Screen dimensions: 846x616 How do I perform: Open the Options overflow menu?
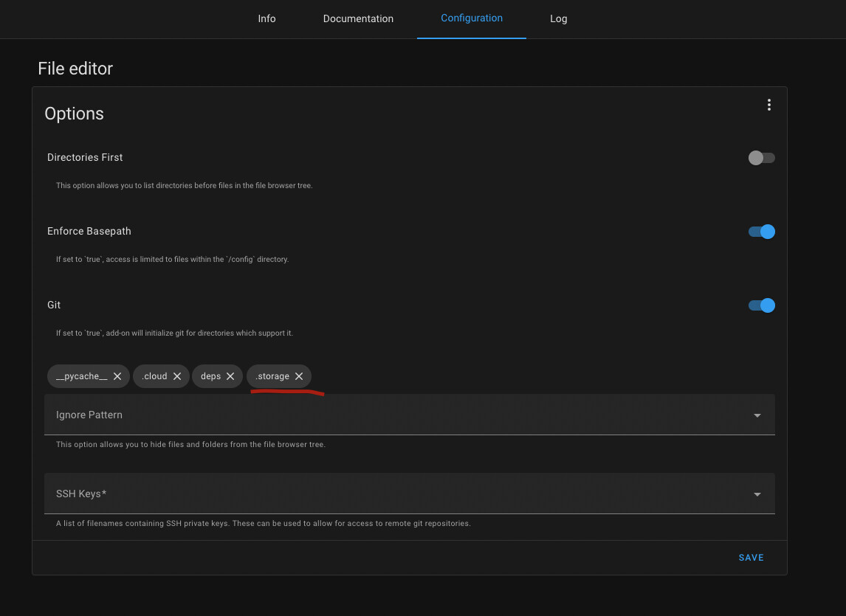coord(769,105)
